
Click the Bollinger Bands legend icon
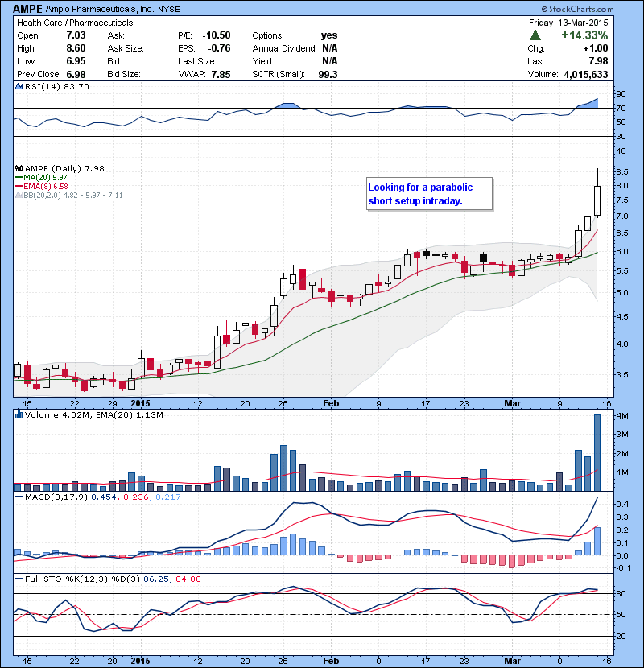coord(19,195)
